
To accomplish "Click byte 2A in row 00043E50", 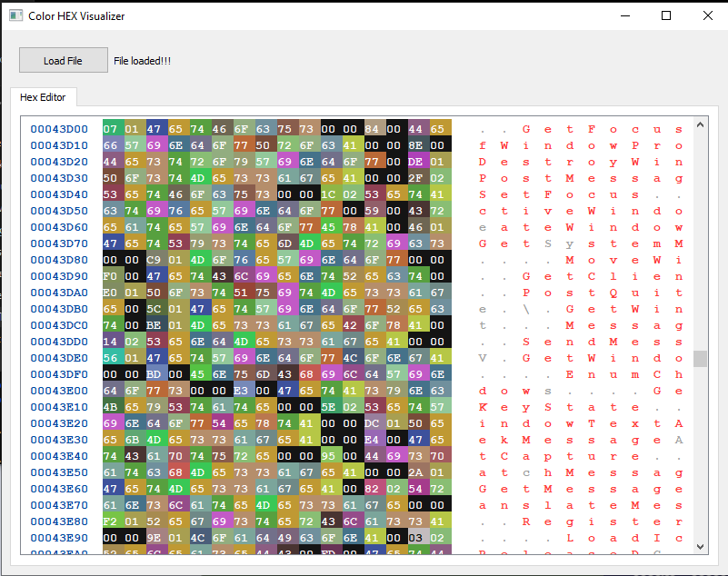I will 419,472.
